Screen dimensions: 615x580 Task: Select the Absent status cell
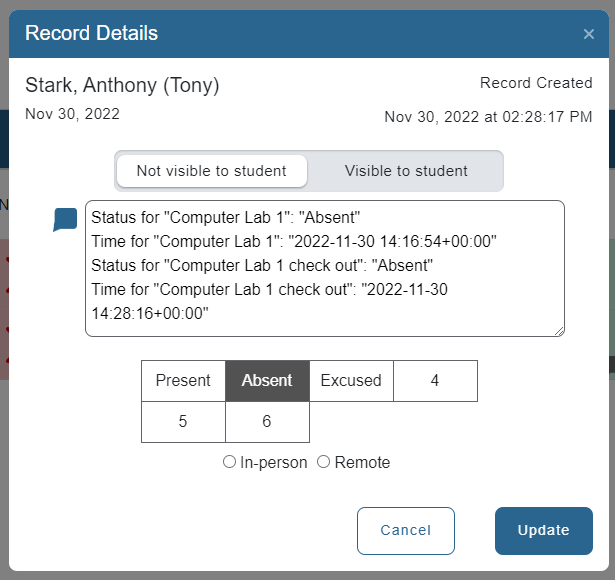267,381
